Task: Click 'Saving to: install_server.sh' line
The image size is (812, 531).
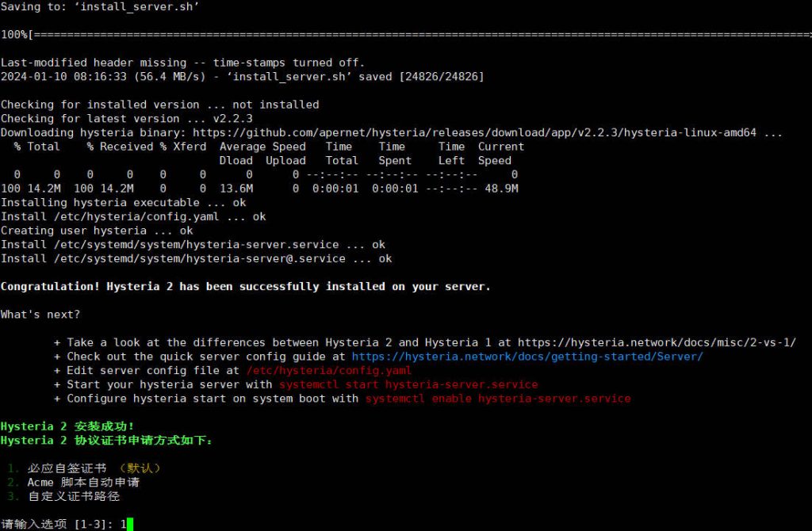Action: (100, 6)
